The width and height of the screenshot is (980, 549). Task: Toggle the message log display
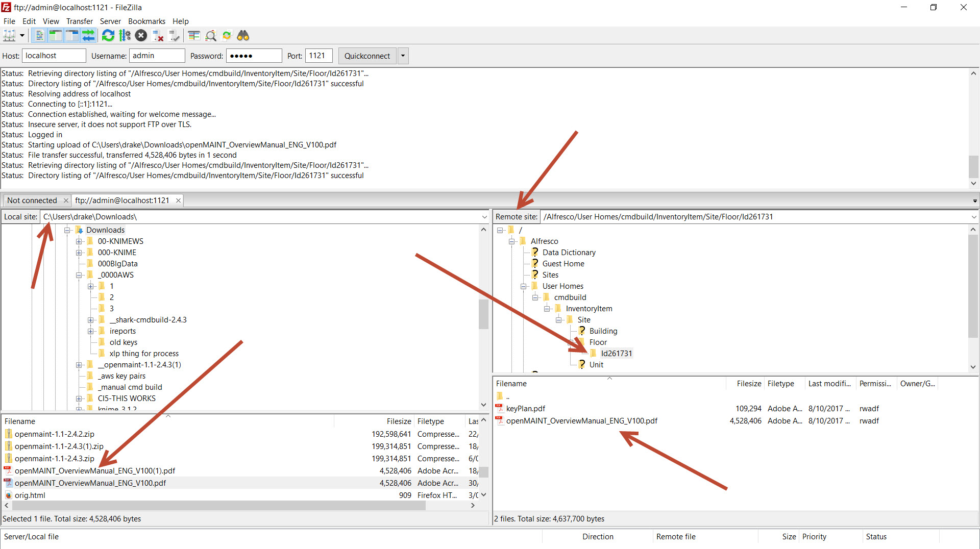tap(39, 36)
